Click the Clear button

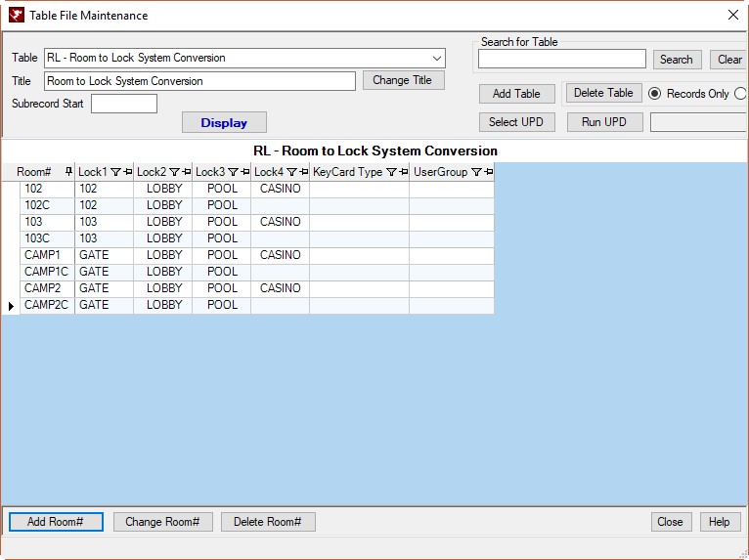[x=728, y=60]
